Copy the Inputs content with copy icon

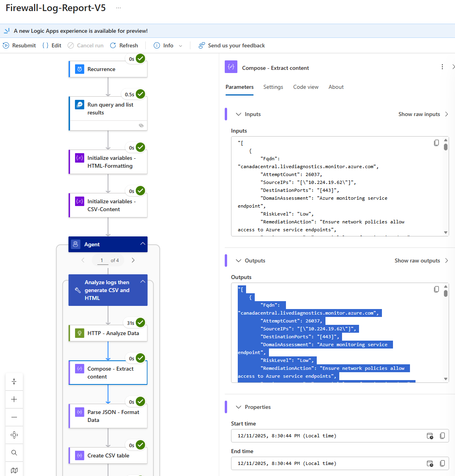tap(436, 143)
